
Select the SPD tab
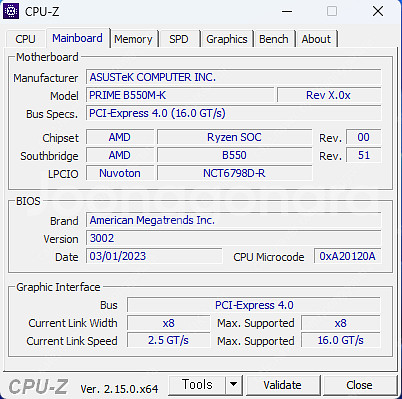[x=179, y=39]
